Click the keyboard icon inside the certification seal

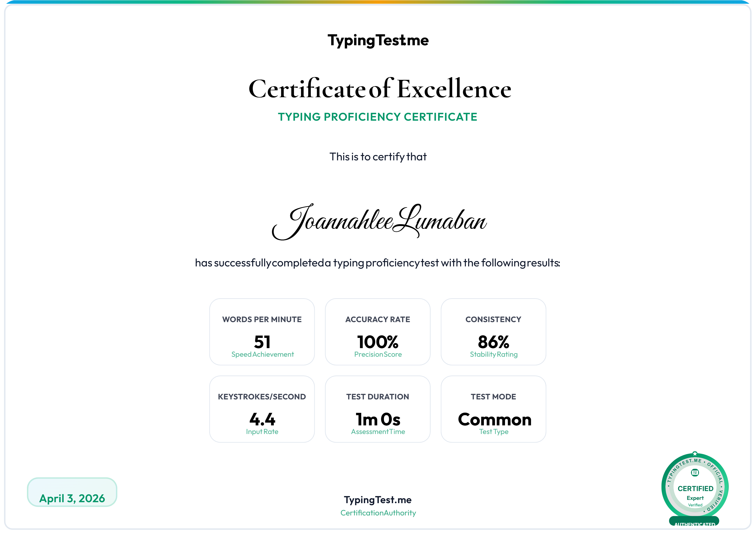point(695,473)
